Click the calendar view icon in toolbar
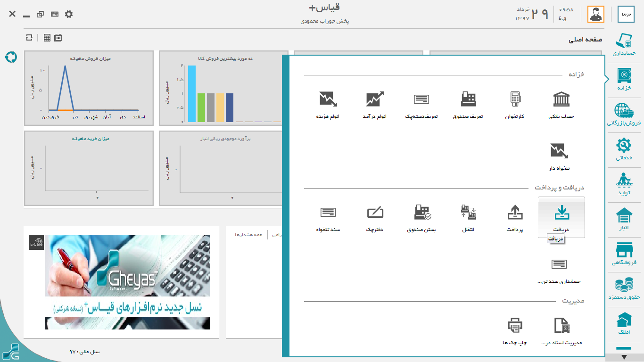 [x=58, y=38]
